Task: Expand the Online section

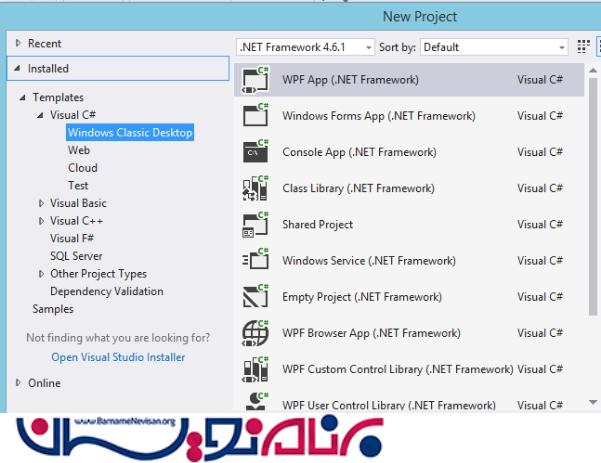Action: tap(18, 383)
